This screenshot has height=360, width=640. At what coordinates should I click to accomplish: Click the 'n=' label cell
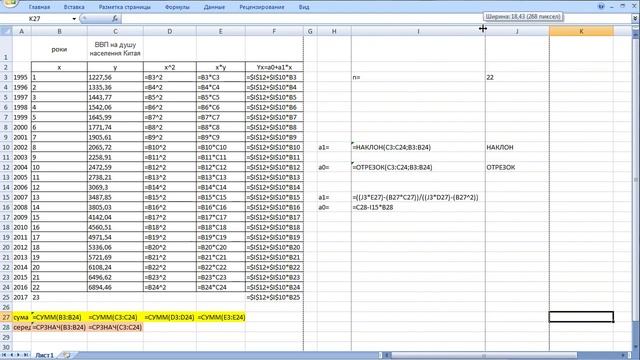pyautogui.click(x=418, y=77)
